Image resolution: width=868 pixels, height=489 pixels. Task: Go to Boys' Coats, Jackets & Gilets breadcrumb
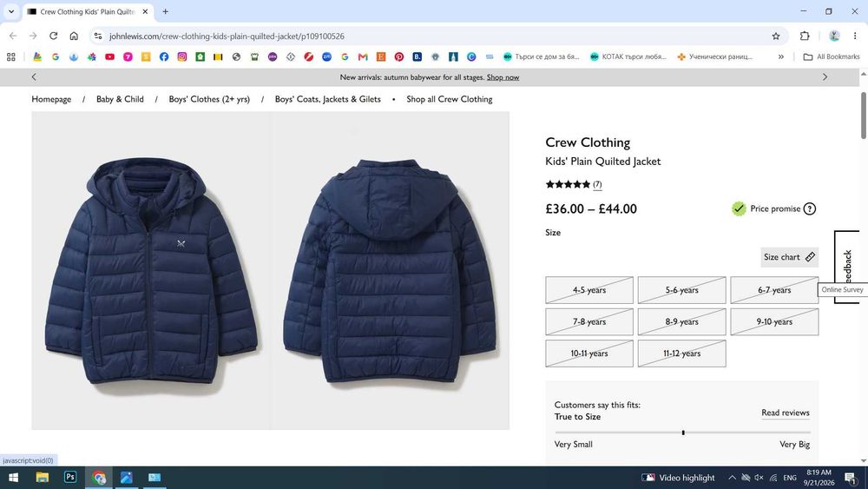coord(328,99)
